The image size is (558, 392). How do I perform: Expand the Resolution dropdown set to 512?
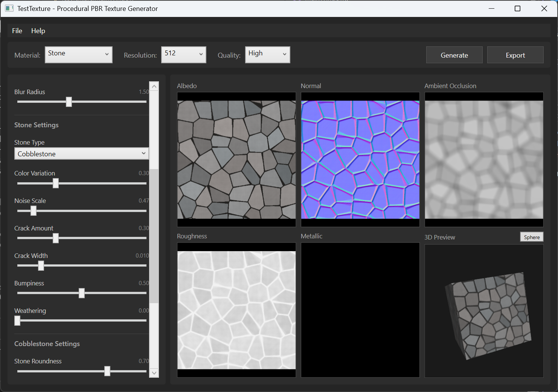coord(183,55)
